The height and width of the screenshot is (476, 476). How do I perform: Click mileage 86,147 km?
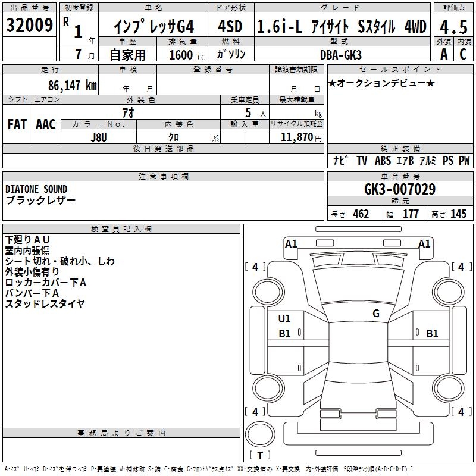pos(73,86)
